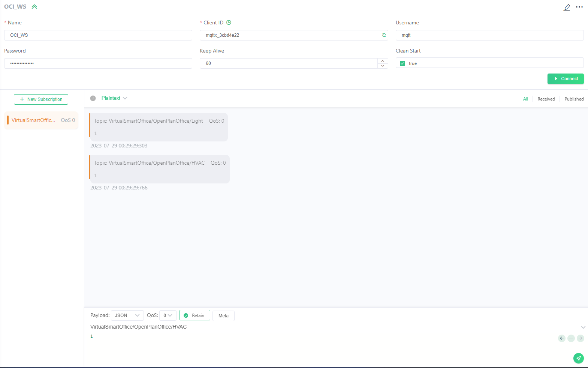
Task: Toggle the Clean Start true checkbox
Action: pyautogui.click(x=402, y=63)
